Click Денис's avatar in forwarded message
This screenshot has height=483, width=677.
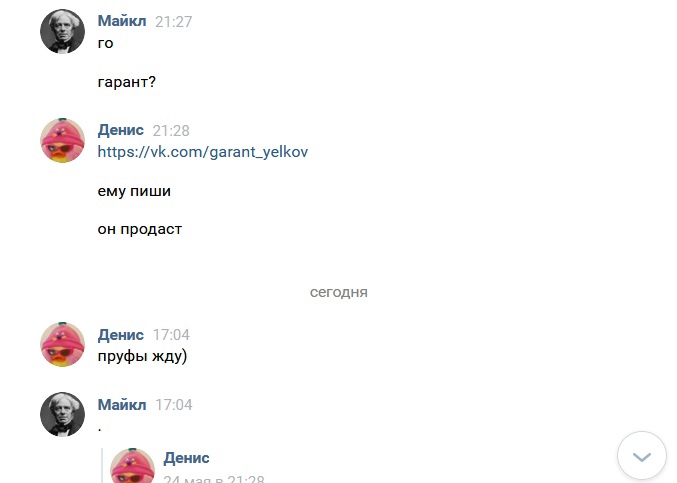[x=131, y=468]
